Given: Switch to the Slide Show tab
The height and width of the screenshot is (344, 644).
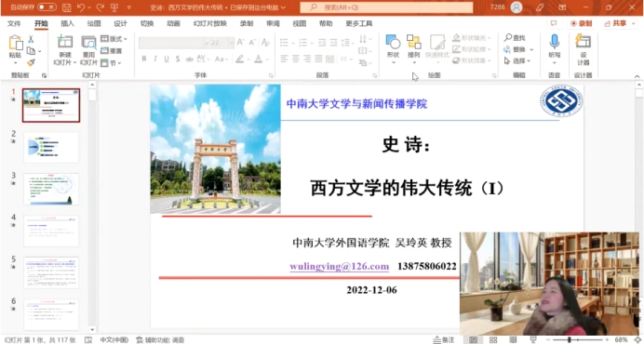Looking at the screenshot, I should click(x=210, y=23).
